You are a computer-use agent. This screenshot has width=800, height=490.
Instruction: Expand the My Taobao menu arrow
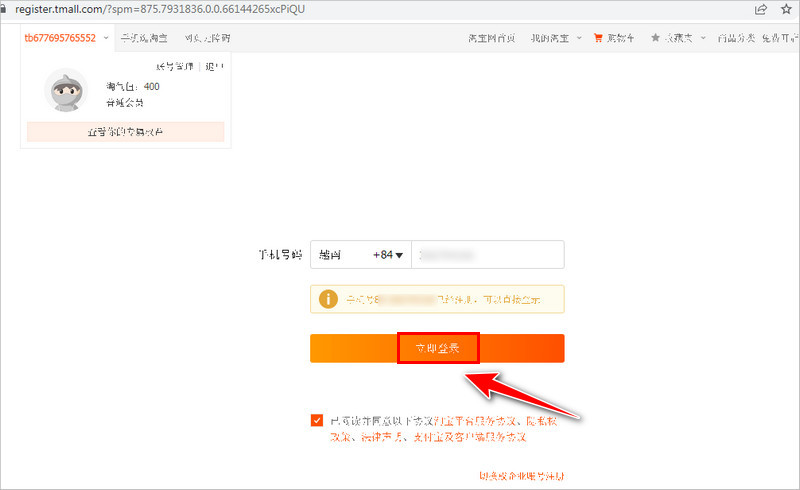point(579,38)
